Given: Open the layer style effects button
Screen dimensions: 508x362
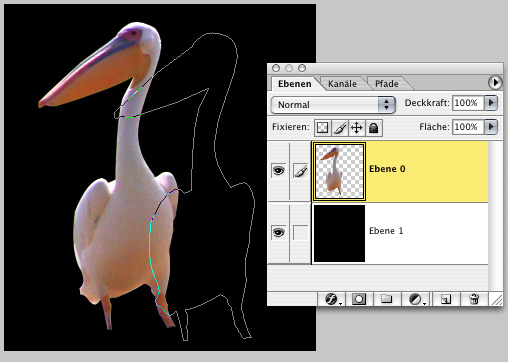Looking at the screenshot, I should click(x=332, y=299).
